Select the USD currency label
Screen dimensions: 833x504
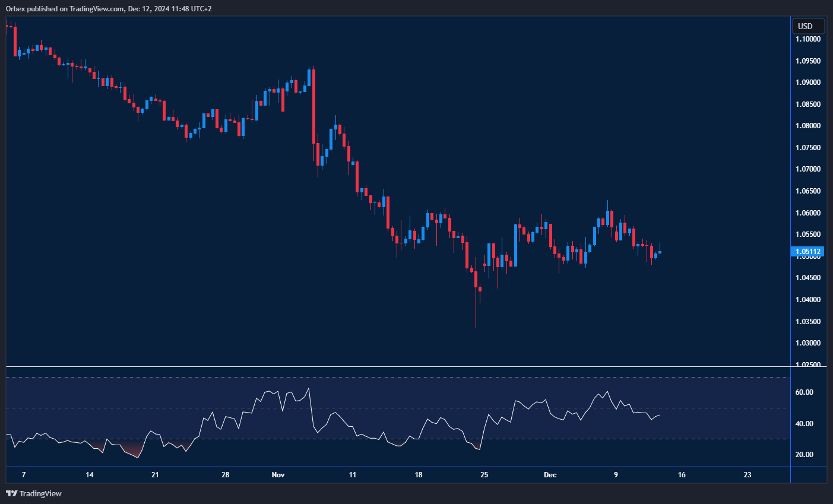807,26
